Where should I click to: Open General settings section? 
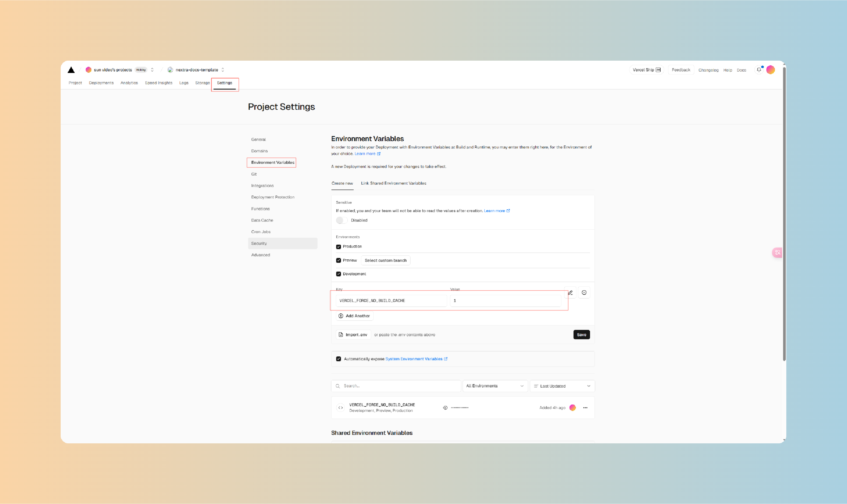tap(283, 140)
